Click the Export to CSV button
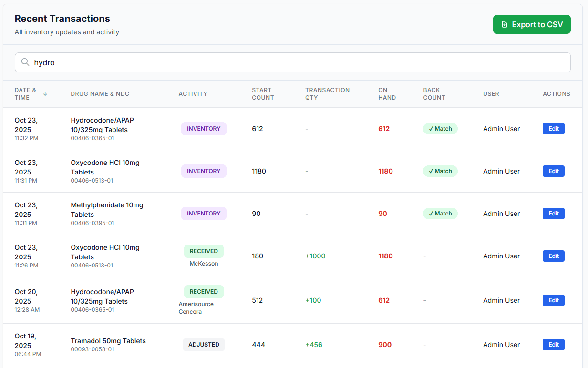The image size is (588, 368). pyautogui.click(x=532, y=24)
